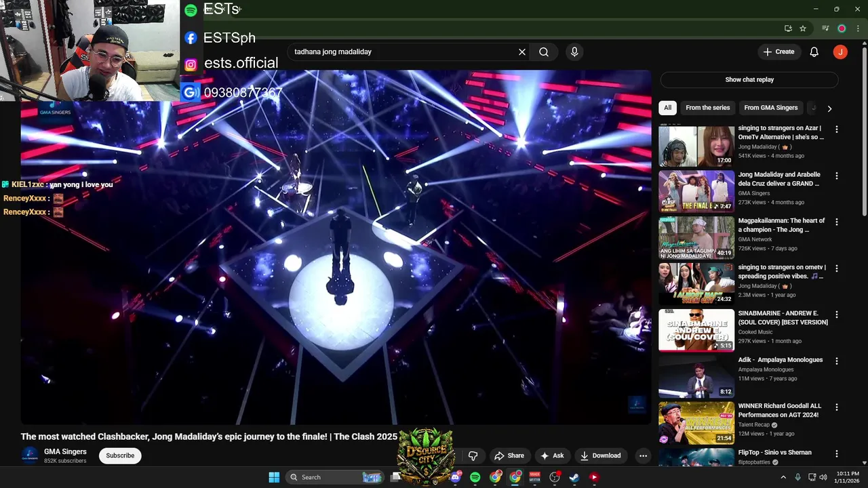868x488 pixels.
Task: Open options for singing to strangers on Azar
Action: 836,129
